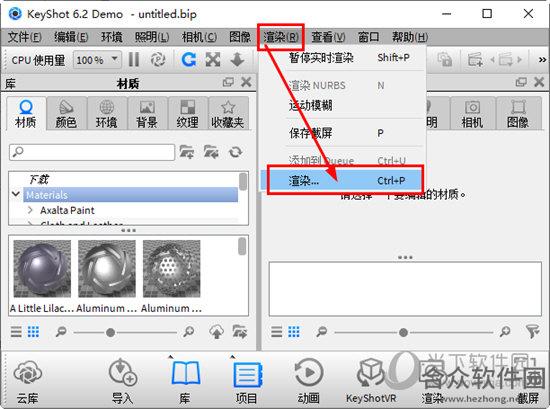Switch project panel to list view
550x409 pixels.
[277, 331]
